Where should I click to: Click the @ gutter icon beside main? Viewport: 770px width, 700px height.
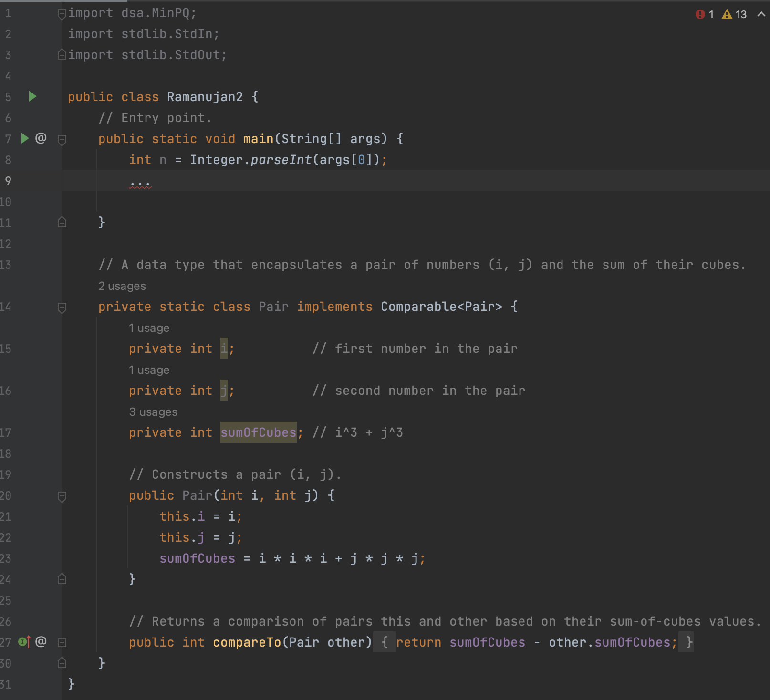coord(41,138)
